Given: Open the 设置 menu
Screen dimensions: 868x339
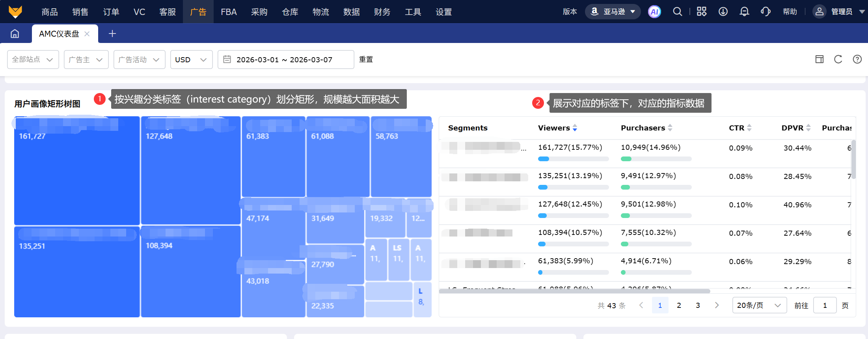Looking at the screenshot, I should click(x=444, y=12).
